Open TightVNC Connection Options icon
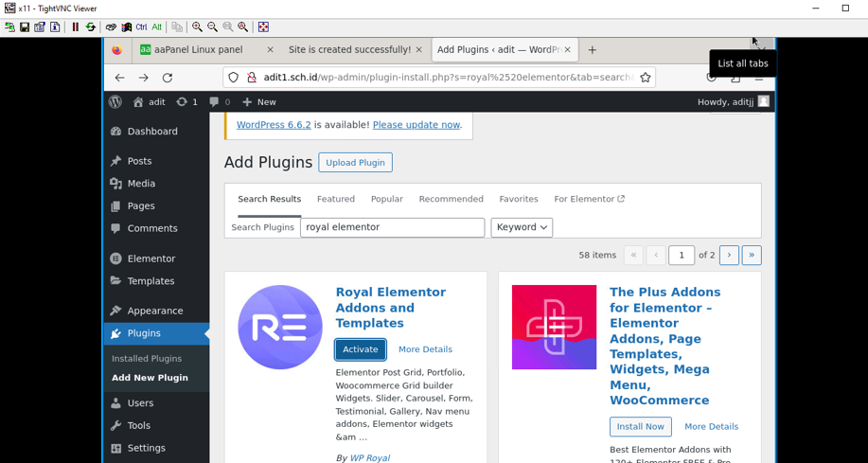The image size is (868, 463). click(40, 27)
